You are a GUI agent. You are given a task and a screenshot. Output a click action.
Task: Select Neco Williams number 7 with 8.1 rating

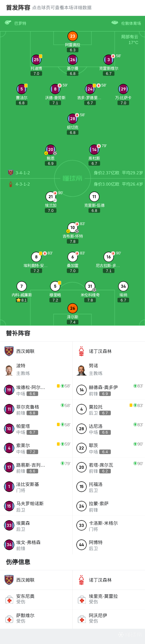(21, 286)
